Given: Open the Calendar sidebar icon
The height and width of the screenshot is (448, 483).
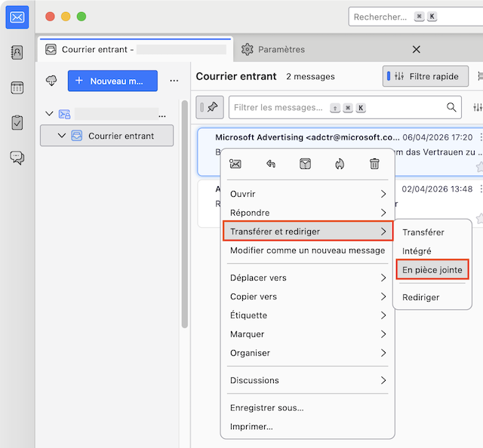Looking at the screenshot, I should click(17, 87).
